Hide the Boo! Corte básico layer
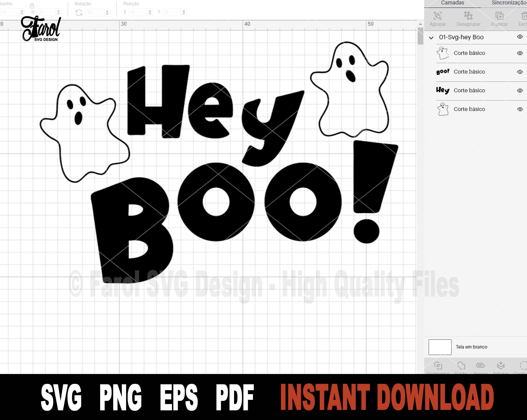 [520, 72]
